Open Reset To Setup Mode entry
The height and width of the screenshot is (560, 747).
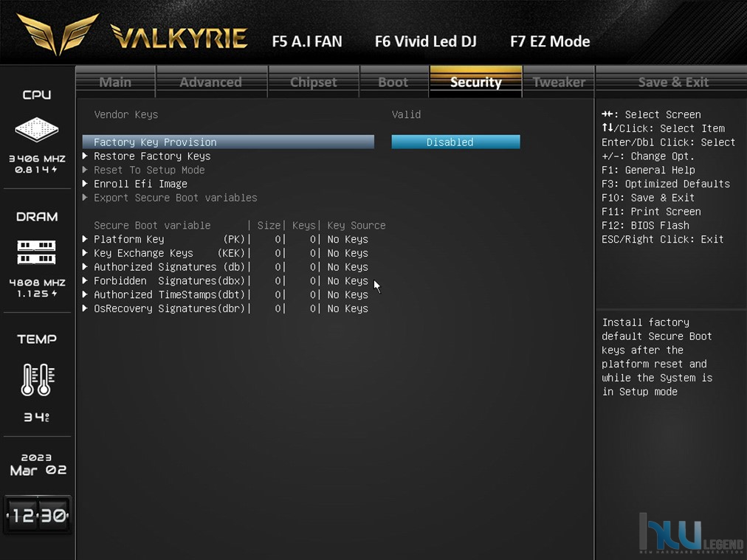click(x=149, y=170)
